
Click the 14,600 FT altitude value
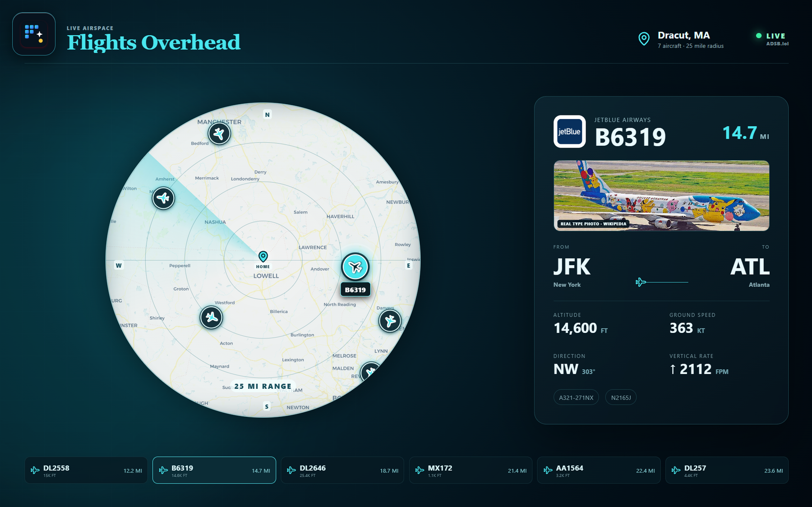click(581, 328)
